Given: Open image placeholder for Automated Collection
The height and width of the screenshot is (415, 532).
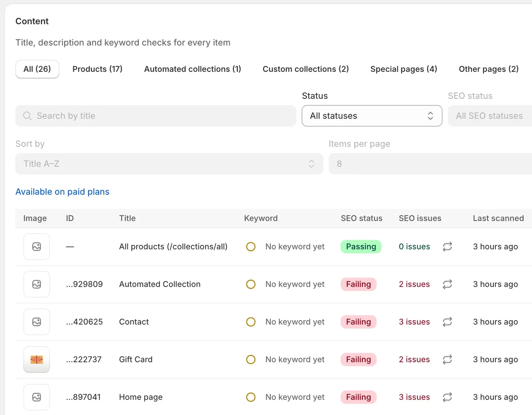Looking at the screenshot, I should click(x=37, y=284).
